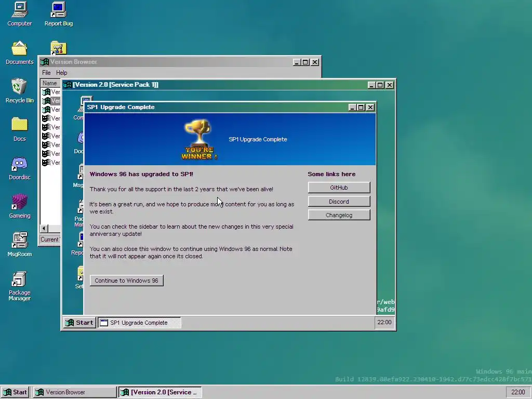Open the Documents folder icon
Viewport: 532px width, 399px height.
pyautogui.click(x=19, y=52)
